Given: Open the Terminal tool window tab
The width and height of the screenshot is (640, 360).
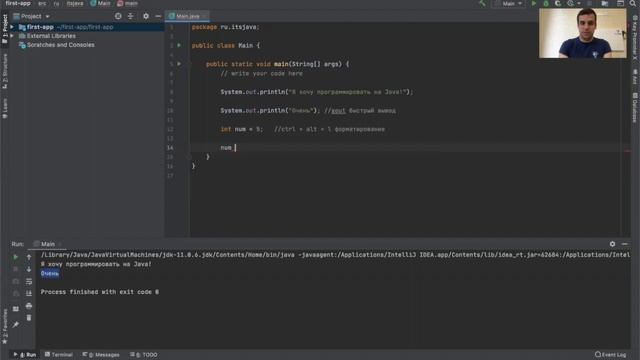Looking at the screenshot, I should pos(58,355).
